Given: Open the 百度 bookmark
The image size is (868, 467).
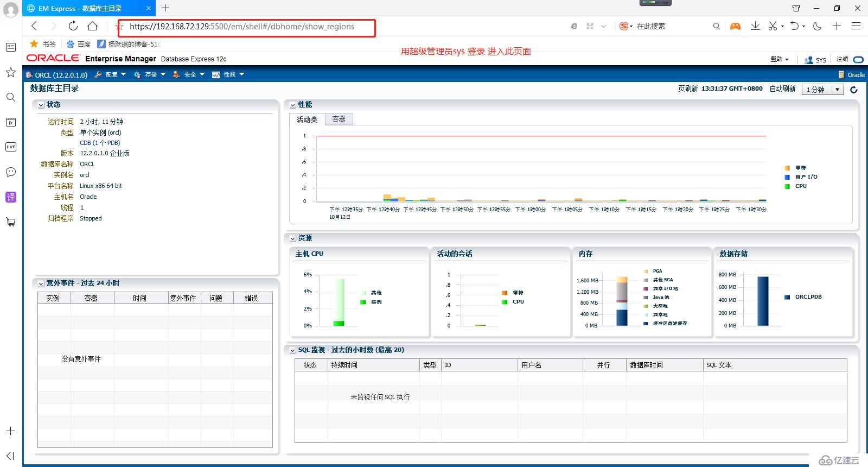Looking at the screenshot, I should [x=79, y=44].
